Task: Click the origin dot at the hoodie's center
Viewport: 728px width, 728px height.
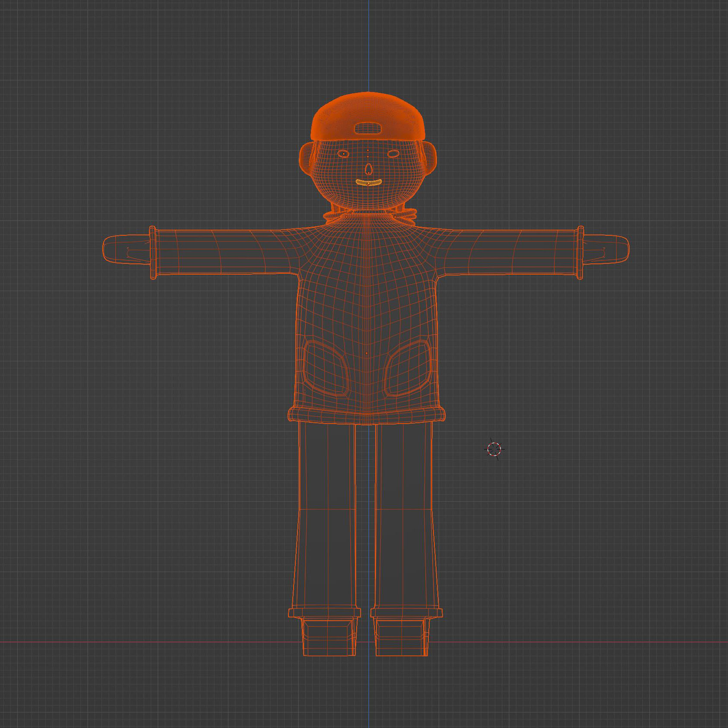Action: pyautogui.click(x=367, y=353)
